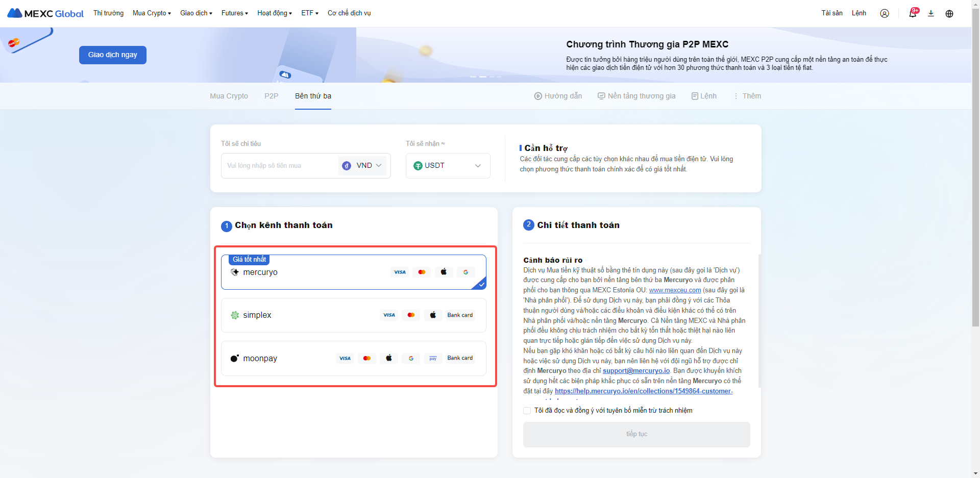Open the support@mercuryo.io email link
This screenshot has height=478, width=980.
636,371
